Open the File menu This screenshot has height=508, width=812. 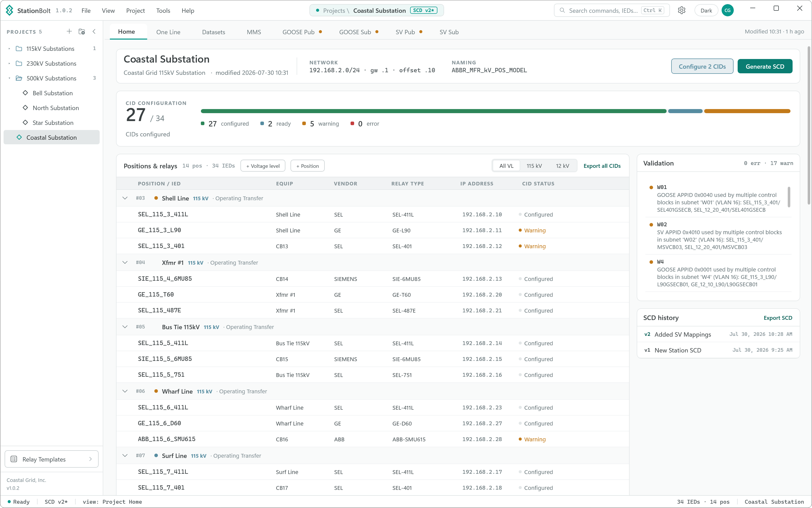click(x=86, y=10)
